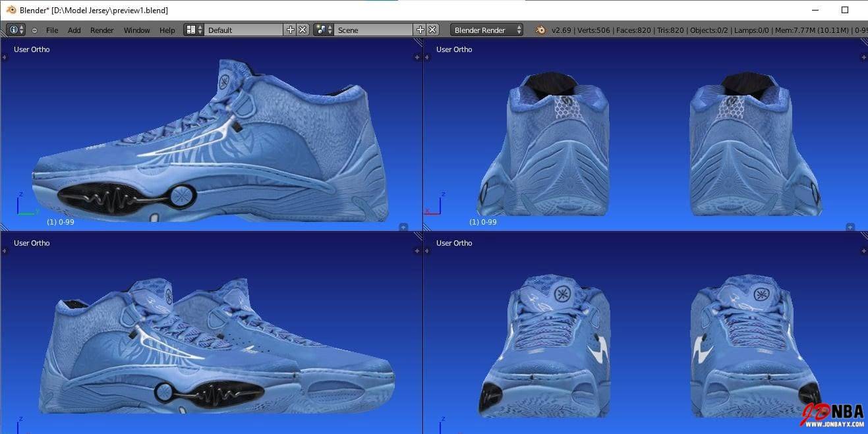The image size is (868, 434).
Task: Expand the tool shelf in the angled shoe-pair viewport
Action: click(x=4, y=251)
